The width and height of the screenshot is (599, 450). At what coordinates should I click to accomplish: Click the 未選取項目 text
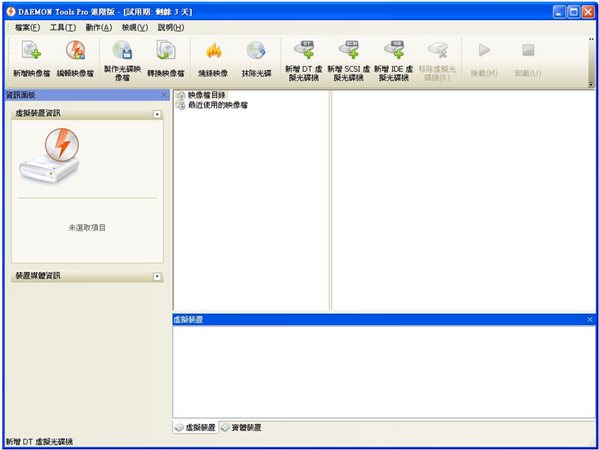click(x=87, y=228)
